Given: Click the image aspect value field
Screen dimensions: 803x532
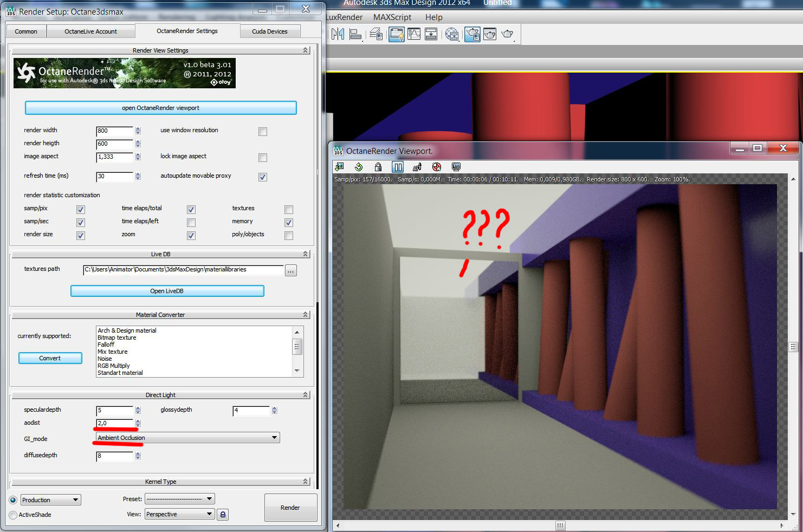Looking at the screenshot, I should [115, 157].
